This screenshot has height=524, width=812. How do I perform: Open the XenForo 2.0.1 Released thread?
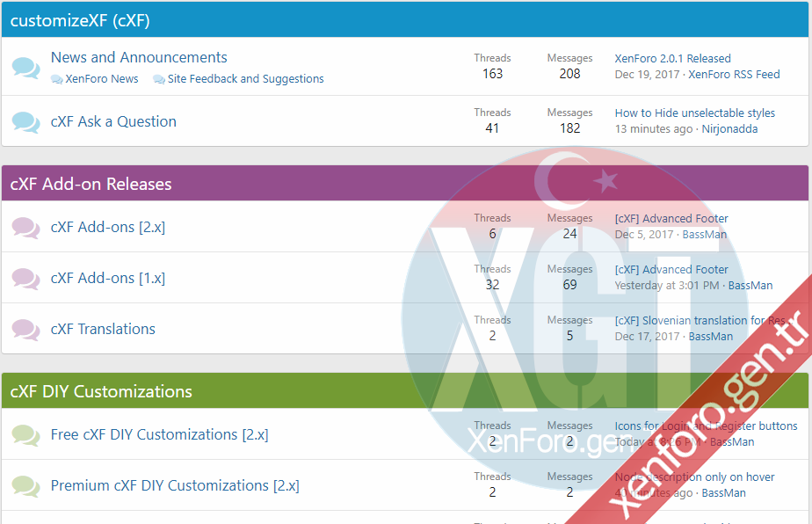[x=672, y=59]
